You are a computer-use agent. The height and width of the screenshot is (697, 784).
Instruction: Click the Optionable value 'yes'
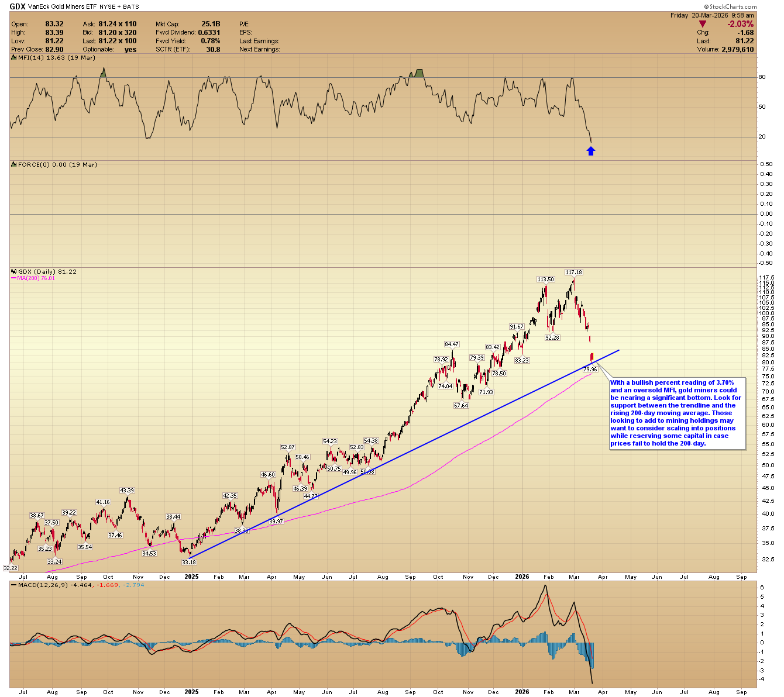click(x=130, y=50)
